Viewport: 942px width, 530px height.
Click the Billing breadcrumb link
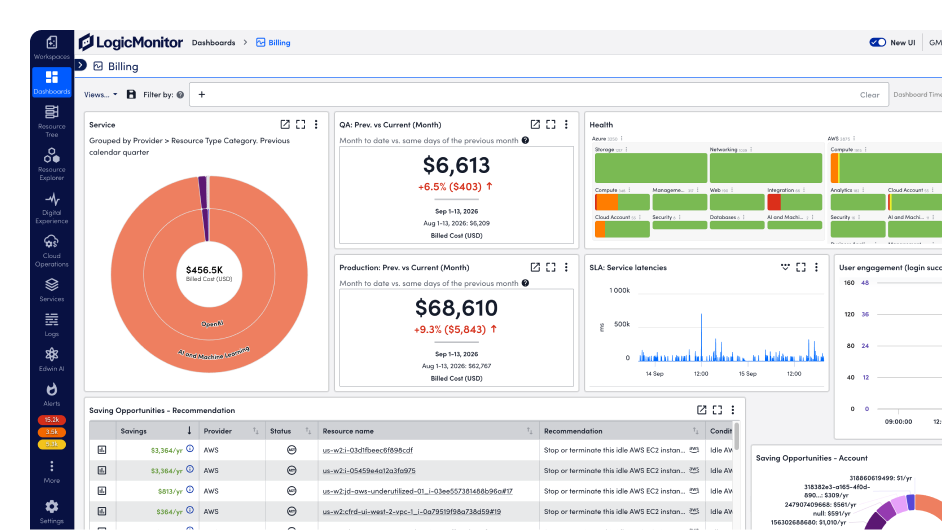click(x=273, y=43)
